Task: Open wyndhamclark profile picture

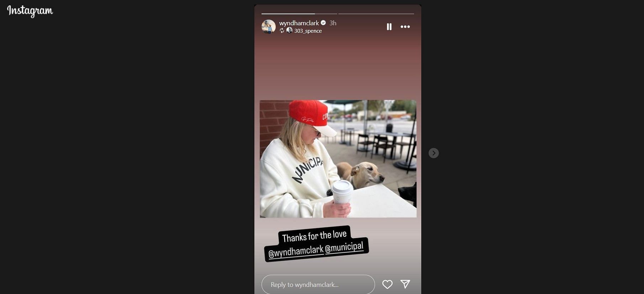Action: (x=269, y=27)
